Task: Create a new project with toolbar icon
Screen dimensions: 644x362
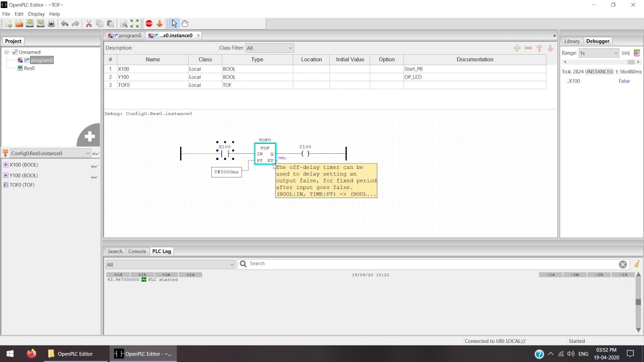Action: 9,24
